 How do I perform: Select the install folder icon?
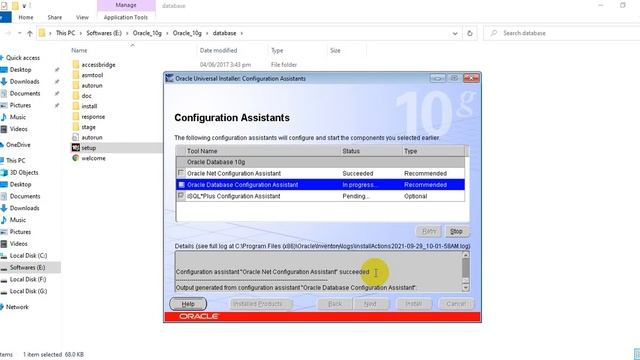coord(76,106)
